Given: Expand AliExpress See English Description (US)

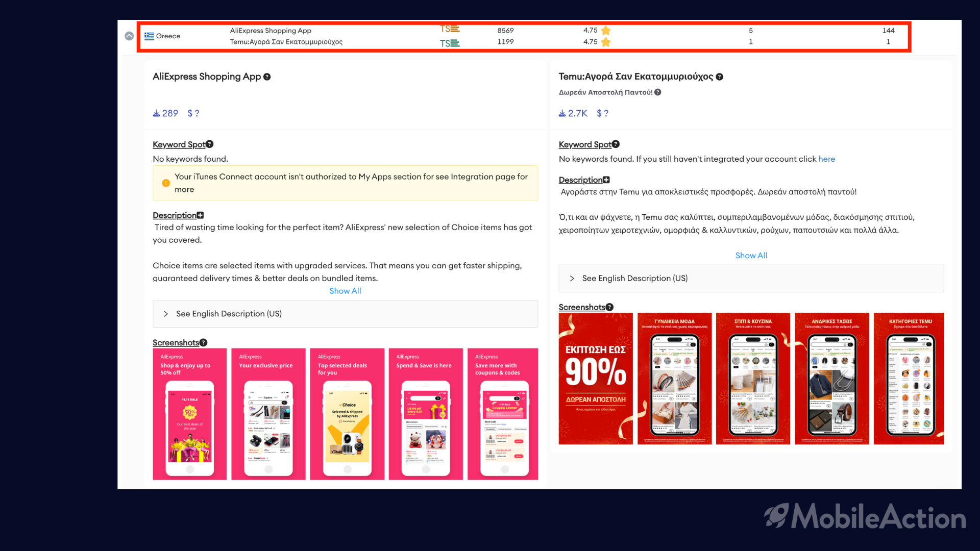Looking at the screenshot, I should point(345,314).
